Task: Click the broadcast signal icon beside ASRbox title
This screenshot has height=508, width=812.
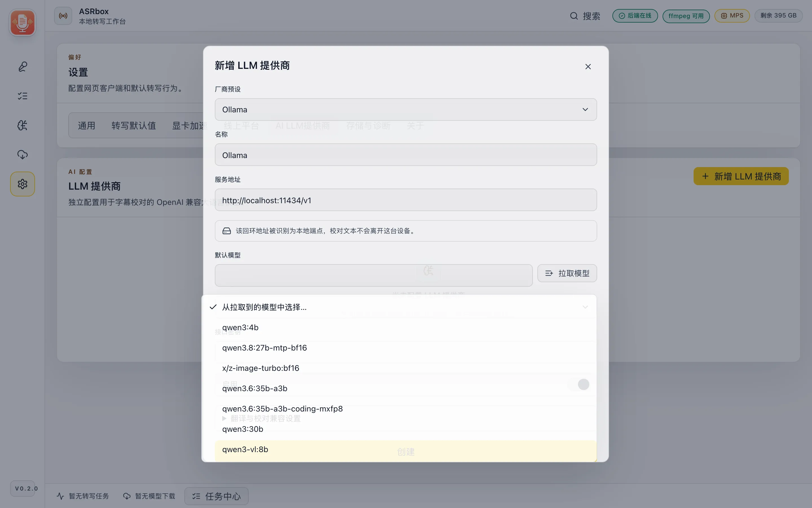Action: (63, 16)
